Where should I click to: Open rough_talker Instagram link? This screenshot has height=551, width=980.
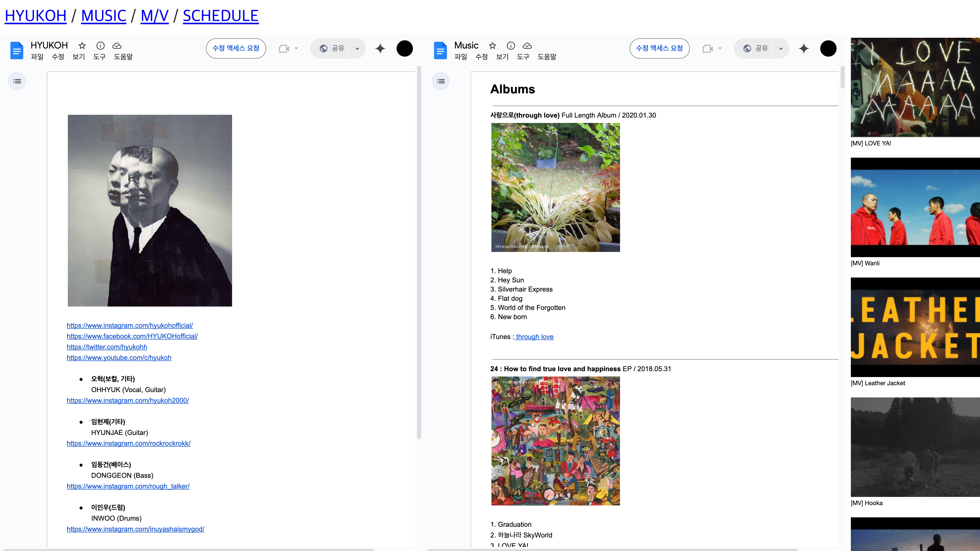click(x=128, y=486)
